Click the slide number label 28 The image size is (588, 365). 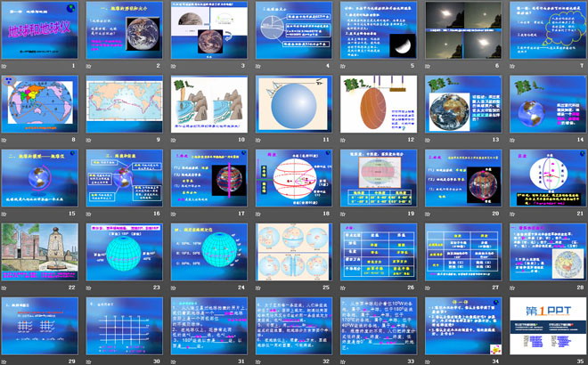pyautogui.click(x=580, y=288)
